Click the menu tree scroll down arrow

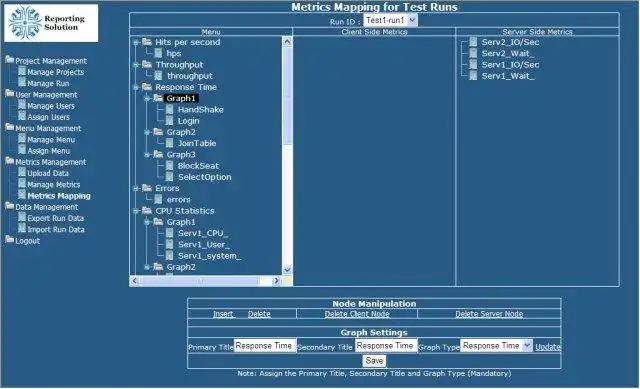pos(287,269)
